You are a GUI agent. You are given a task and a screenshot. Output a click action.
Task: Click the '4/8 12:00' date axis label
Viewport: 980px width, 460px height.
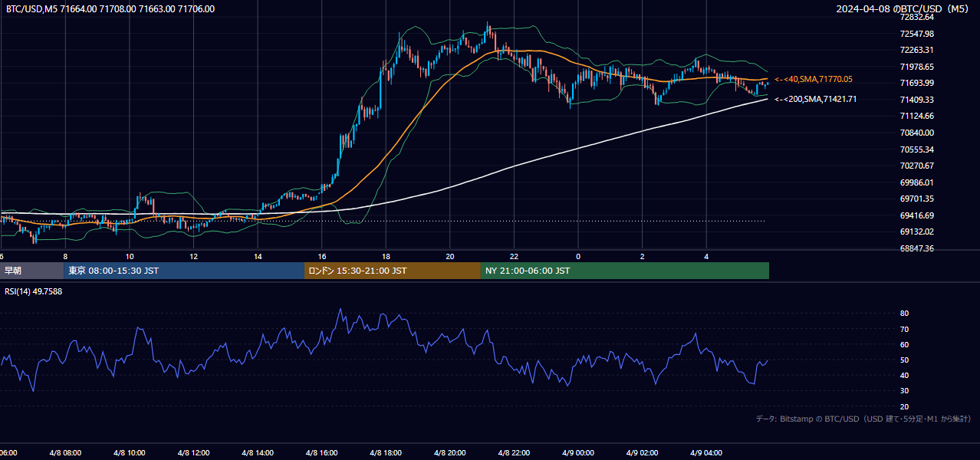click(194, 453)
